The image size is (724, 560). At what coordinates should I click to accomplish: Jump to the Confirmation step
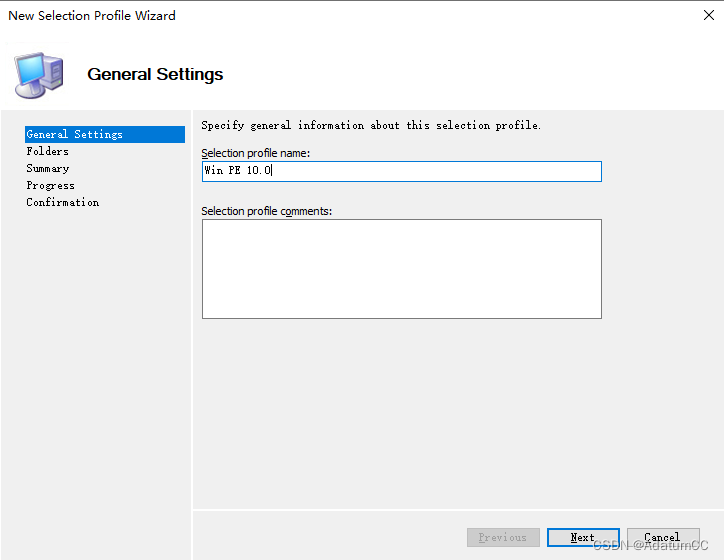(x=63, y=202)
